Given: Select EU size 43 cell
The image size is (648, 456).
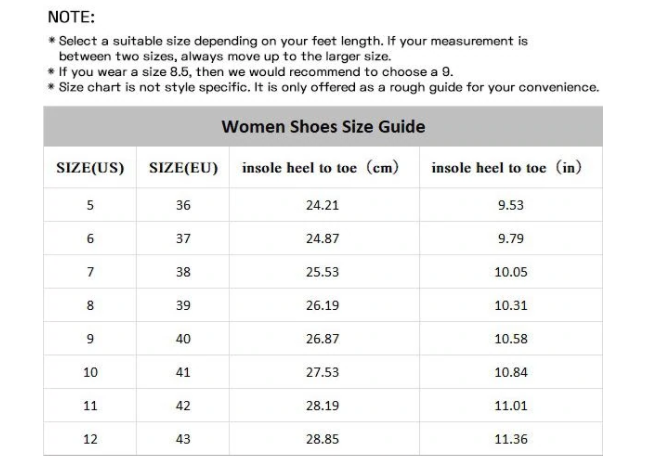Looking at the screenshot, I should pyautogui.click(x=183, y=439).
